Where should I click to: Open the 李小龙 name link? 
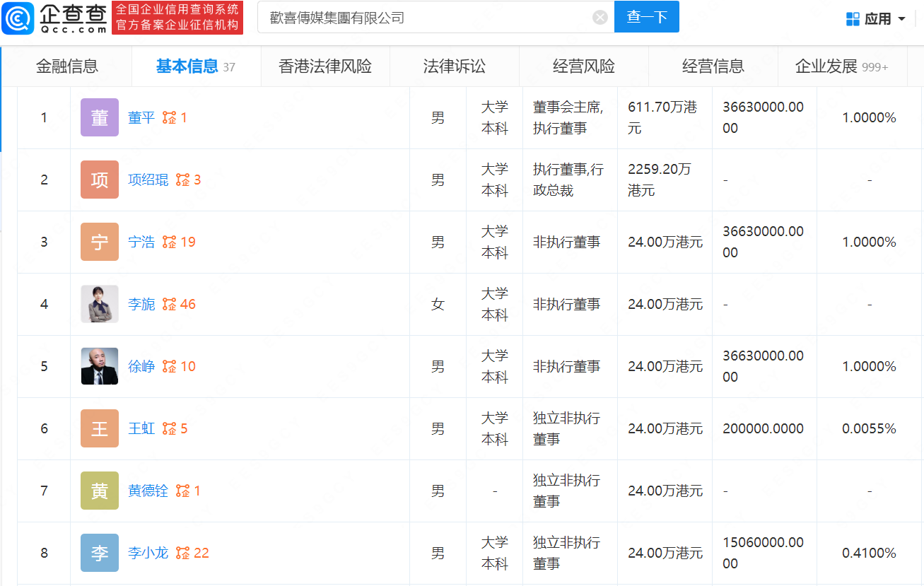point(148,553)
